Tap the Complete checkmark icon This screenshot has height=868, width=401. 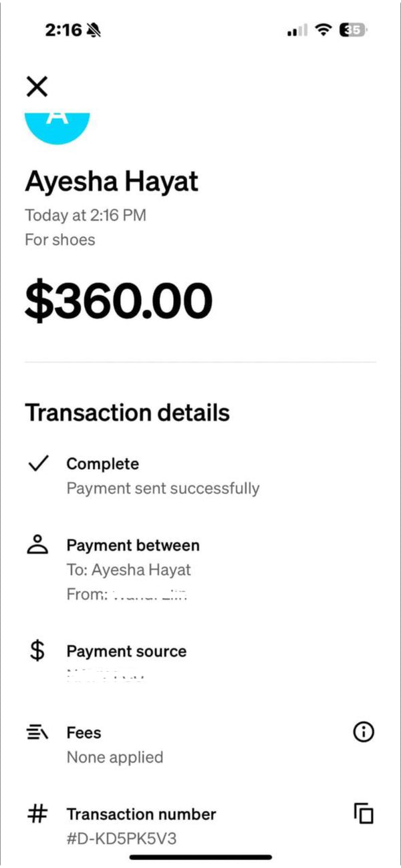[x=39, y=464]
